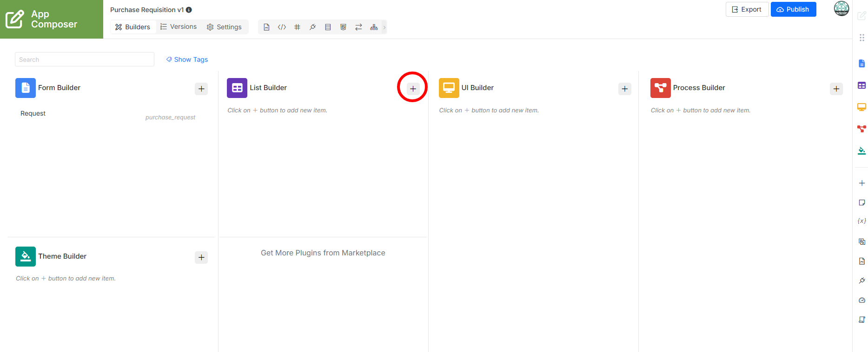Click the plus button for UI Builder
868x352 pixels.
[625, 89]
